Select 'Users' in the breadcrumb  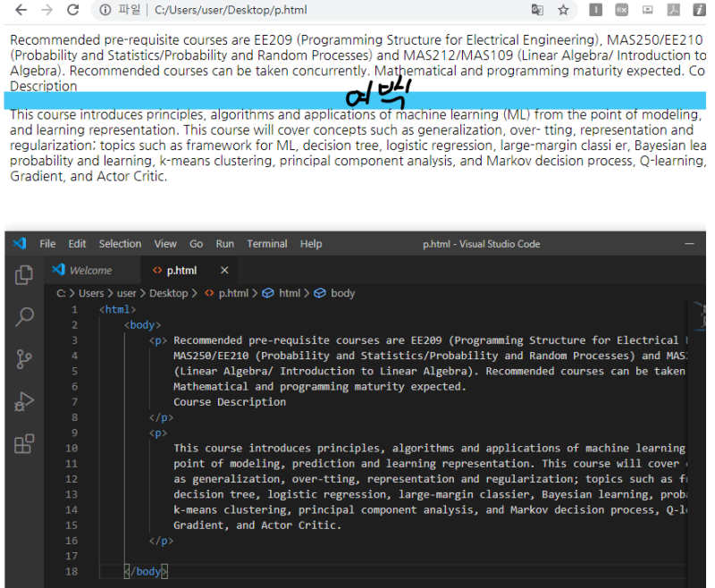(x=91, y=293)
